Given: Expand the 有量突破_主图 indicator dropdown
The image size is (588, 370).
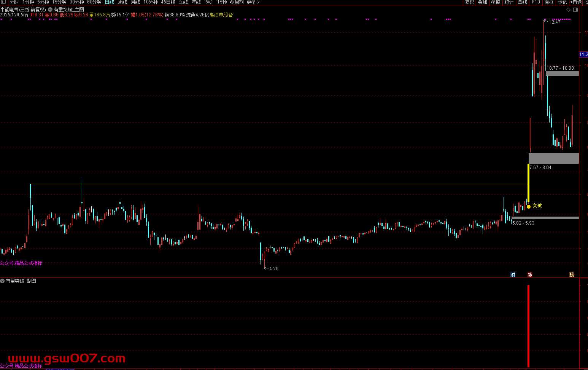Looking at the screenshot, I should click(x=50, y=10).
